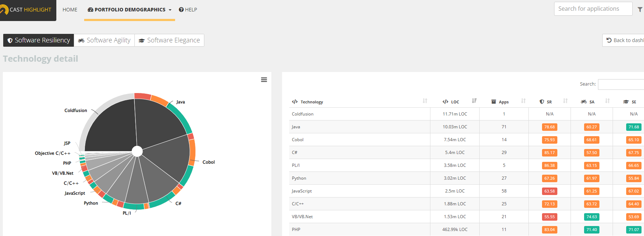This screenshot has height=236, width=644.
Task: Click the Java table row name
Action: (x=296, y=127)
